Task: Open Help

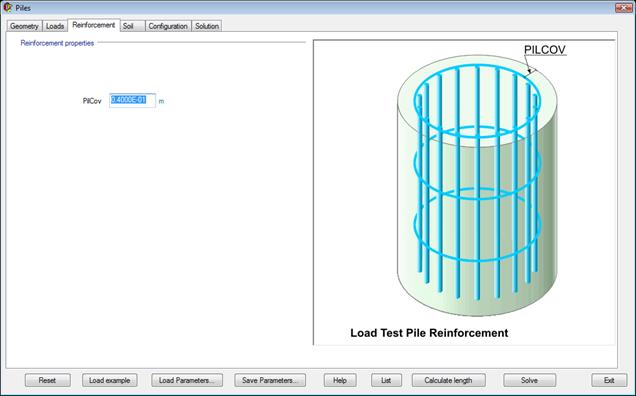Action: pyautogui.click(x=340, y=380)
